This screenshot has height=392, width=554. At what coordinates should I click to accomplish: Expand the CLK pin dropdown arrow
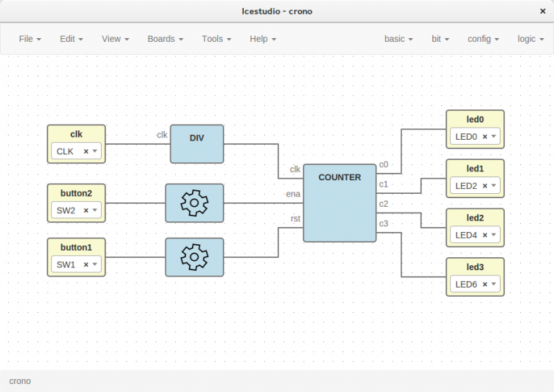(94, 151)
